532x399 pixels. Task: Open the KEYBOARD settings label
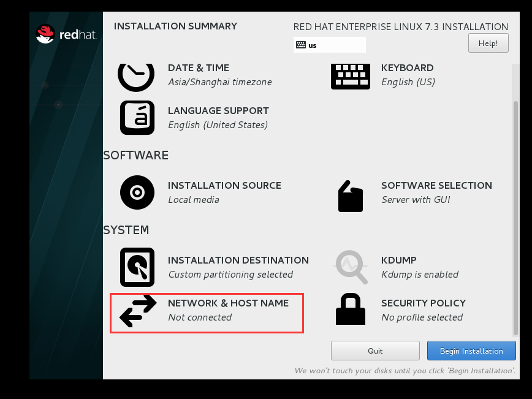408,68
